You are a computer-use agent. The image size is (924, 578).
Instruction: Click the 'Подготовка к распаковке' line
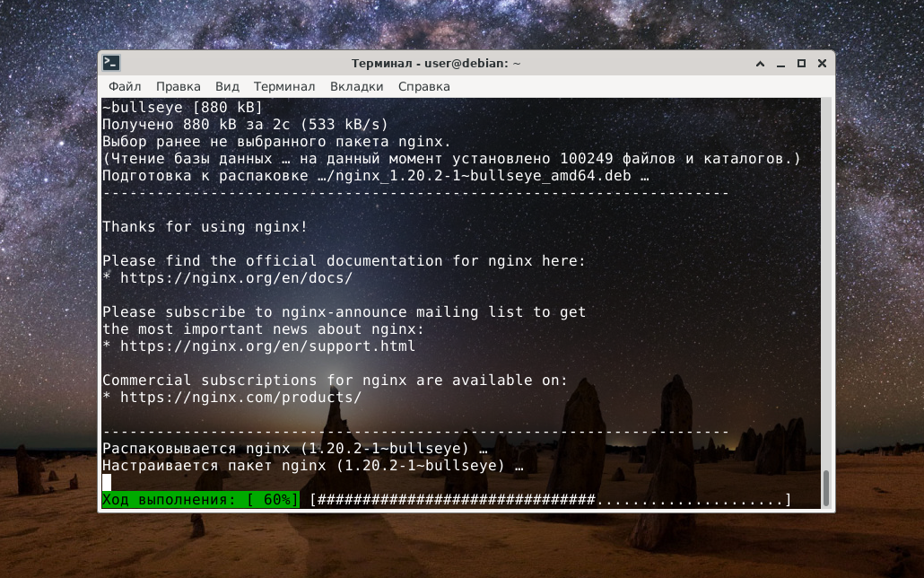[x=375, y=176]
